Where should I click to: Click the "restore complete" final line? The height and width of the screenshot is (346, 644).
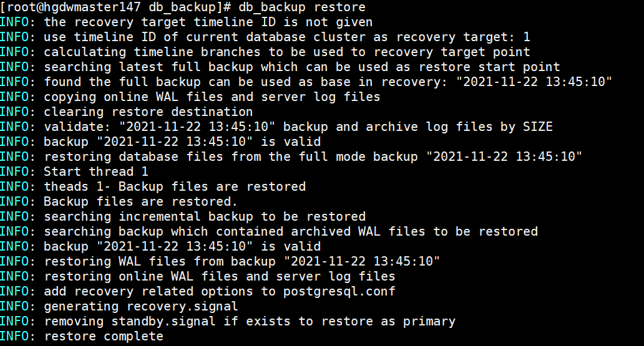[104, 336]
